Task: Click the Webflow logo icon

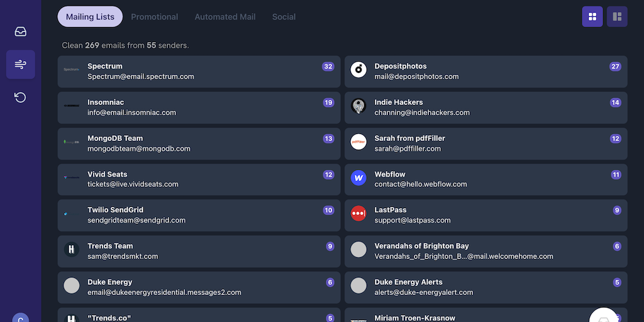Action: (358, 178)
